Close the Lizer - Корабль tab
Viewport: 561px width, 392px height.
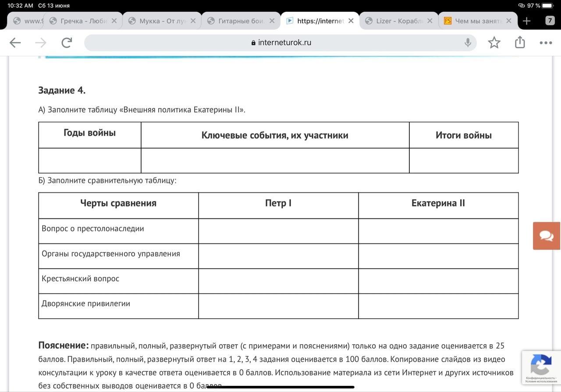tap(430, 21)
